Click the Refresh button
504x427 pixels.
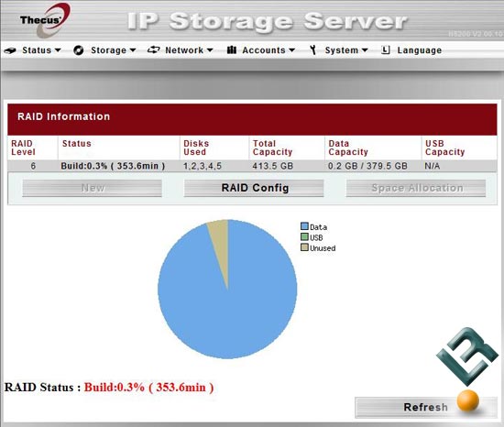tap(426, 408)
